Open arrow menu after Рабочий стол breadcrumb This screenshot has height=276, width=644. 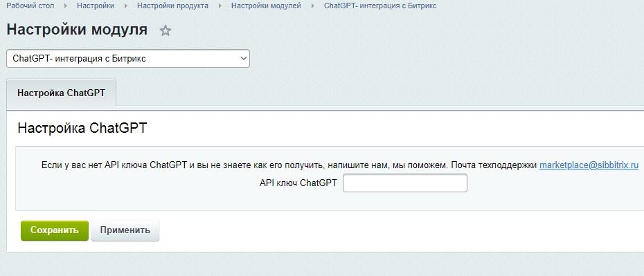coord(65,6)
